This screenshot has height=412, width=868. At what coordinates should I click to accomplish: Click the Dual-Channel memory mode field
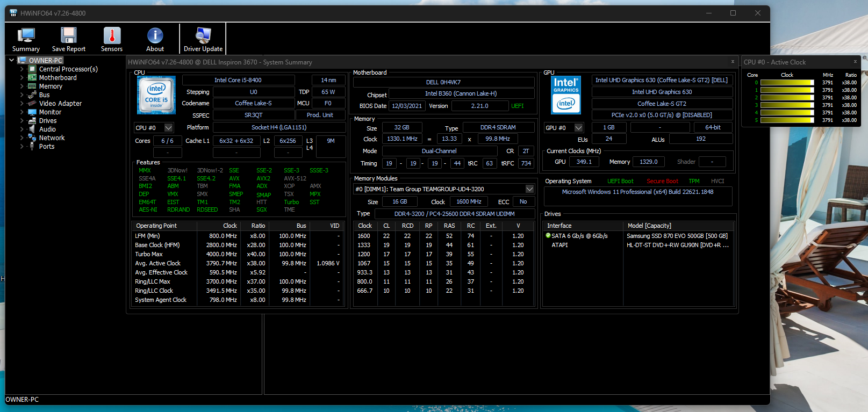(439, 151)
